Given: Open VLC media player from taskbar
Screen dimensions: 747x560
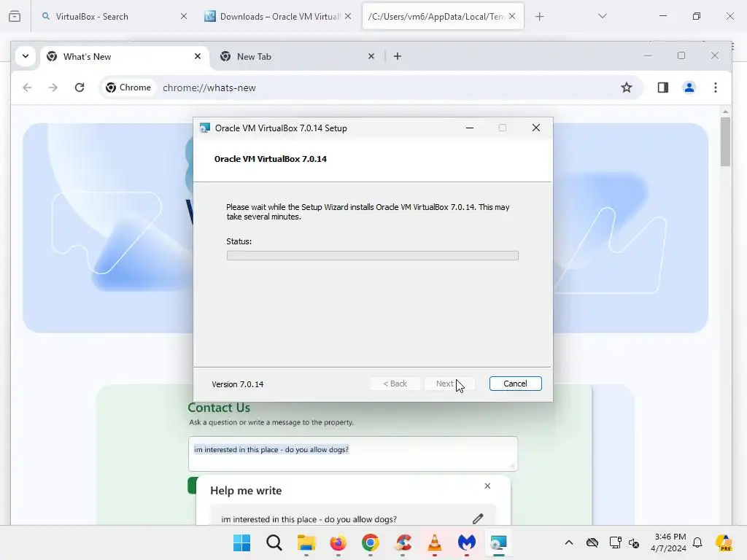Looking at the screenshot, I should (x=435, y=542).
